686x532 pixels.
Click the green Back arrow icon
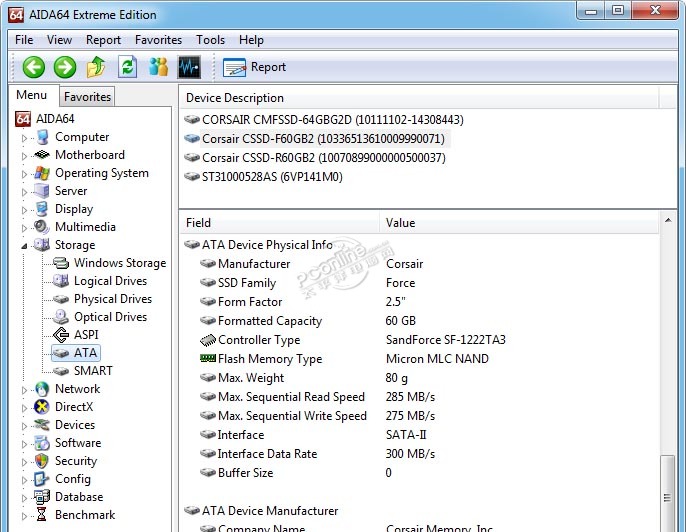tap(34, 67)
